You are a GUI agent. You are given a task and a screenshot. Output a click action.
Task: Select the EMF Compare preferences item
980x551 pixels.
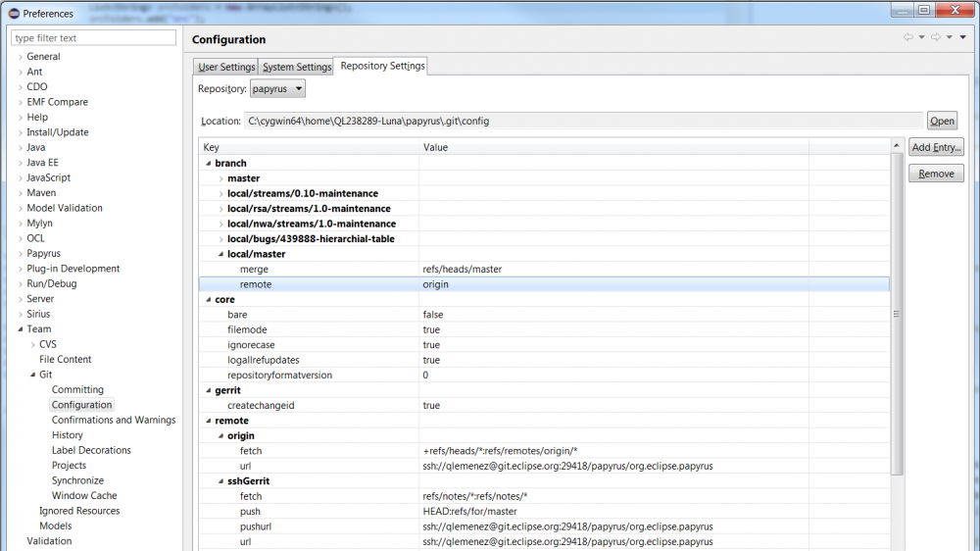57,102
